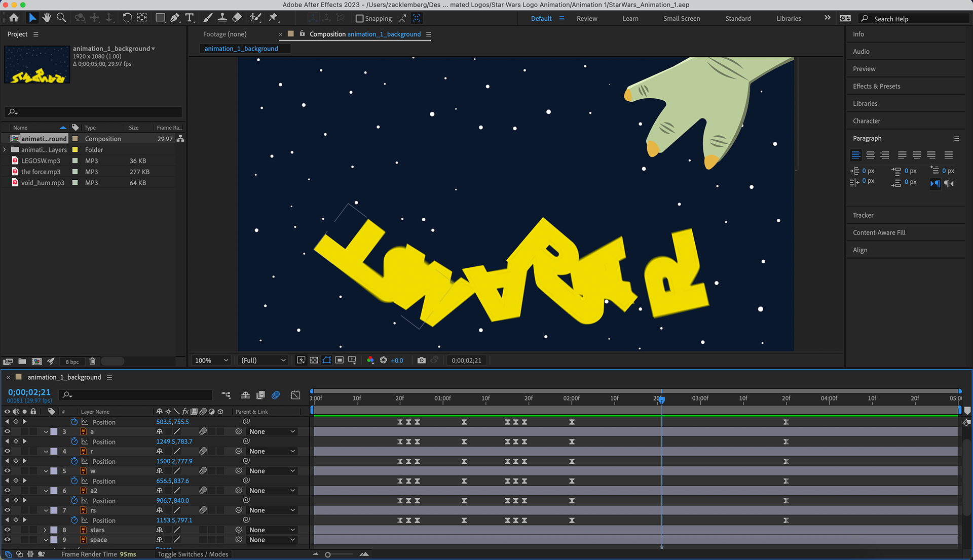Image resolution: width=973 pixels, height=560 pixels.
Task: Open the Graph Editor in timeline
Action: click(295, 395)
